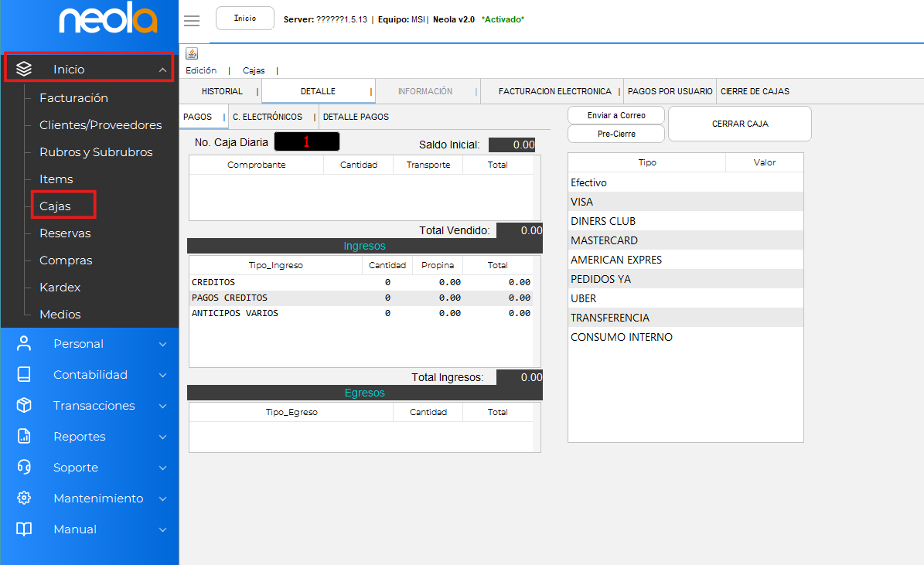Click the hamburger menu icon

click(192, 21)
